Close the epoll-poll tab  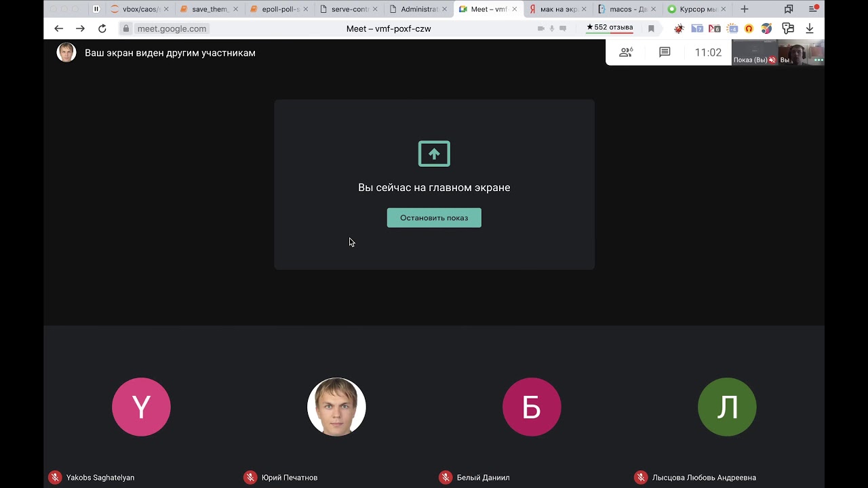(306, 9)
